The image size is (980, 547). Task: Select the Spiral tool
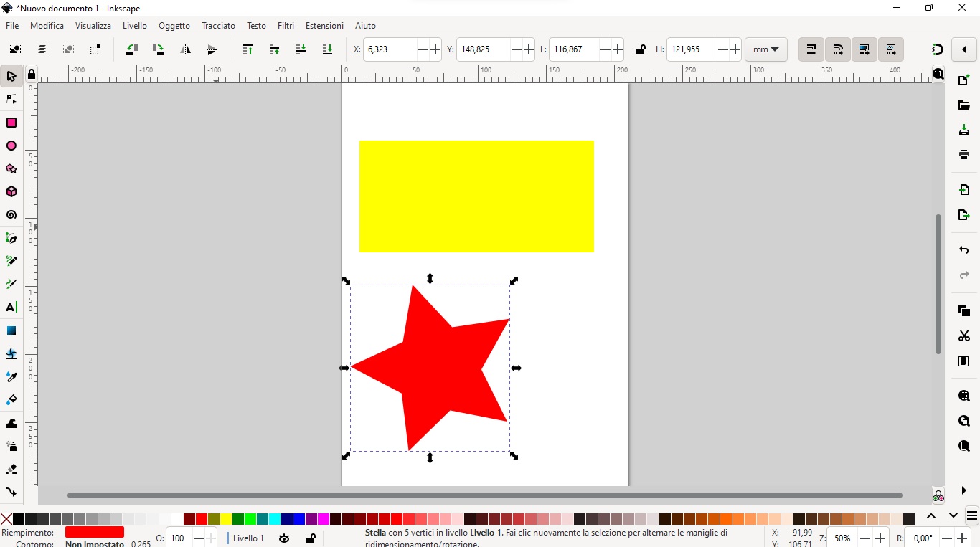click(11, 214)
